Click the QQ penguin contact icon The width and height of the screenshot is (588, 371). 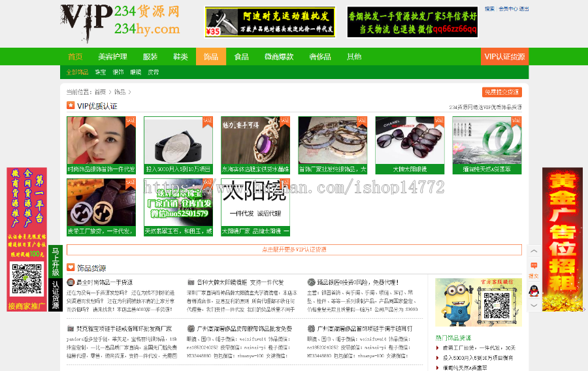click(x=534, y=291)
